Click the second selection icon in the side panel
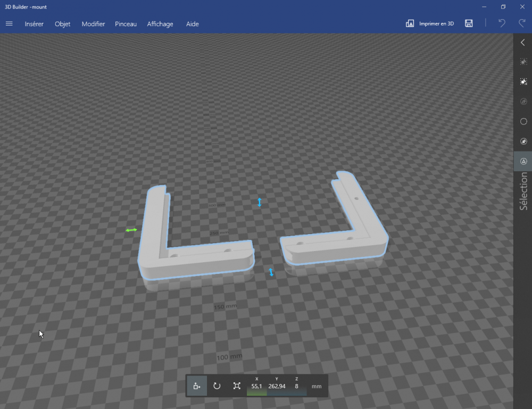Screen dimensions: 532x409 [523, 81]
